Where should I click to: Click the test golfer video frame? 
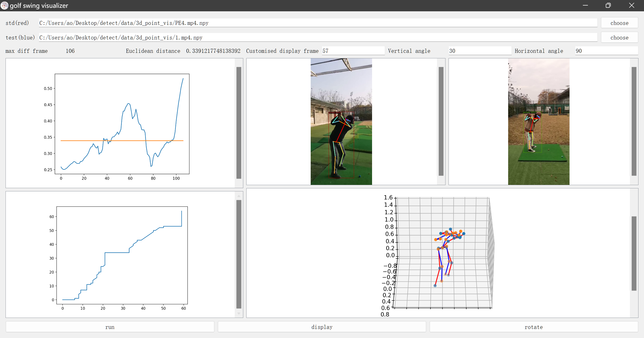coord(539,122)
